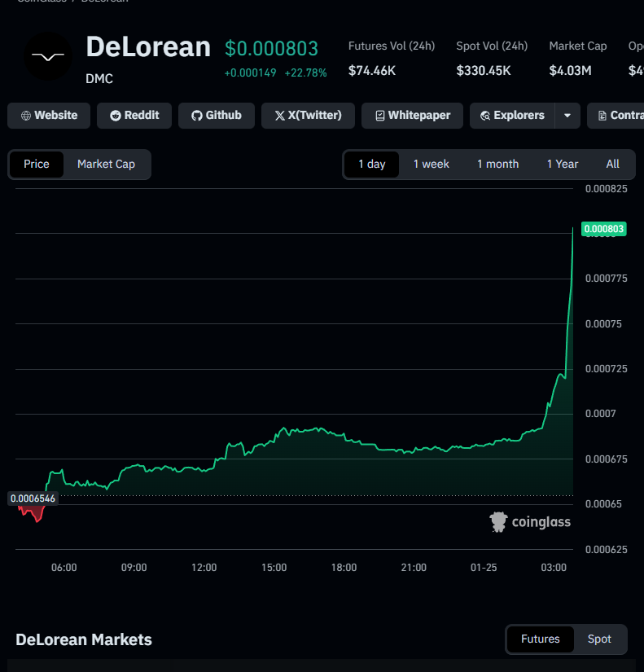Click the Explorers search icon
The image size is (644, 672).
tap(485, 116)
